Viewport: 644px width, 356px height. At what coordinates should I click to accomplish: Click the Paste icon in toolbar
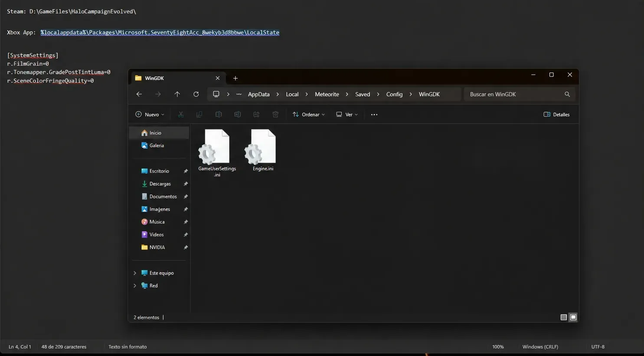pos(219,115)
